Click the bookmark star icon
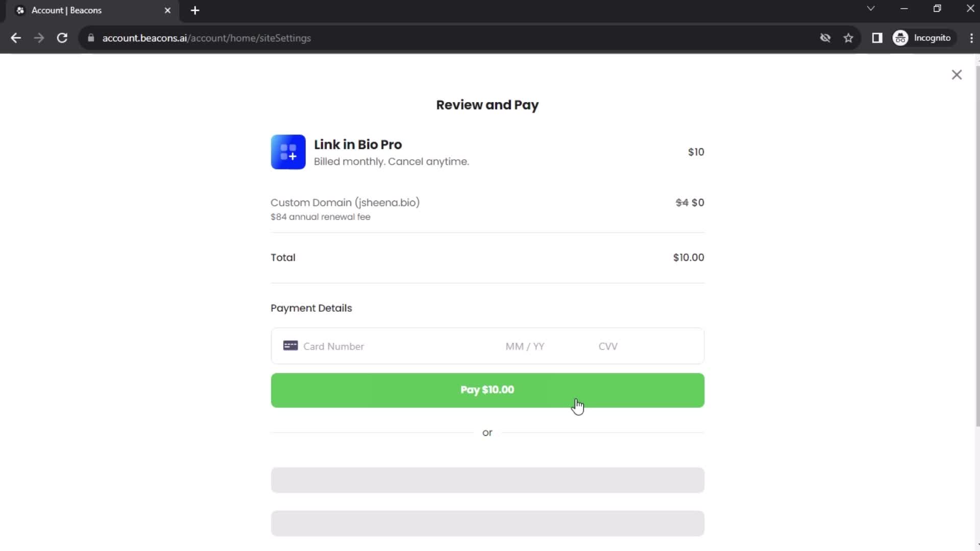The width and height of the screenshot is (980, 551). coord(849,38)
